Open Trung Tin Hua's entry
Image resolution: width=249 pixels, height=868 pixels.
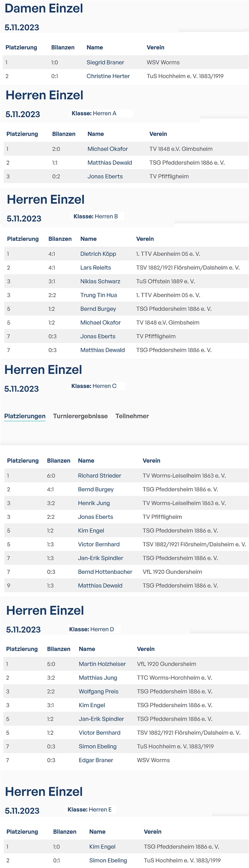(98, 295)
